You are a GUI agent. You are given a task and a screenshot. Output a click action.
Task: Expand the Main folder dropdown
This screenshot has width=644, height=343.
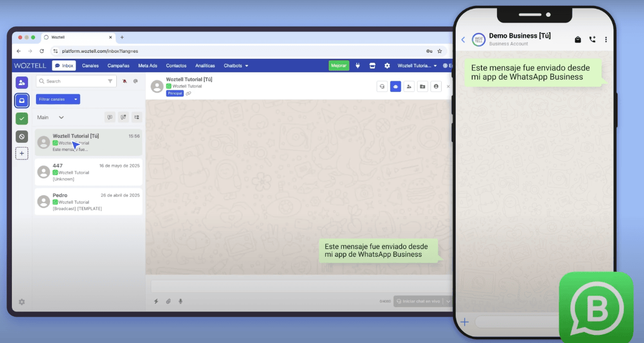click(x=50, y=117)
